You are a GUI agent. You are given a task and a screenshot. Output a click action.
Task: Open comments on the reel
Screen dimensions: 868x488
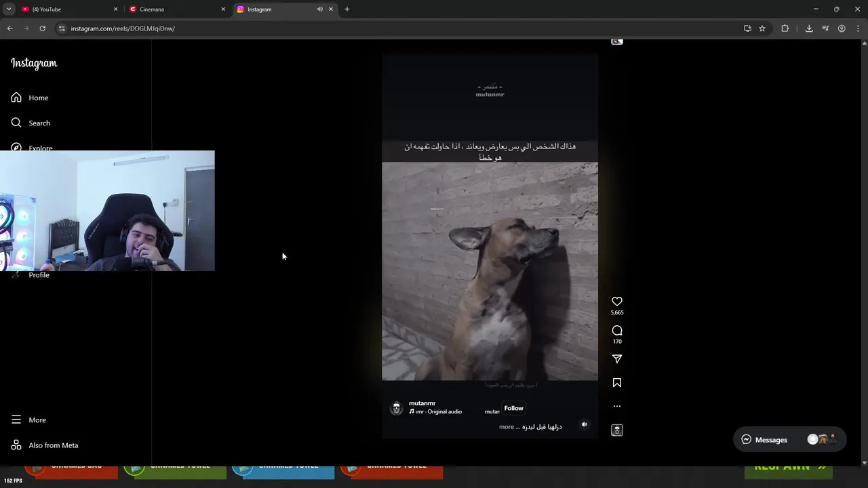click(617, 331)
